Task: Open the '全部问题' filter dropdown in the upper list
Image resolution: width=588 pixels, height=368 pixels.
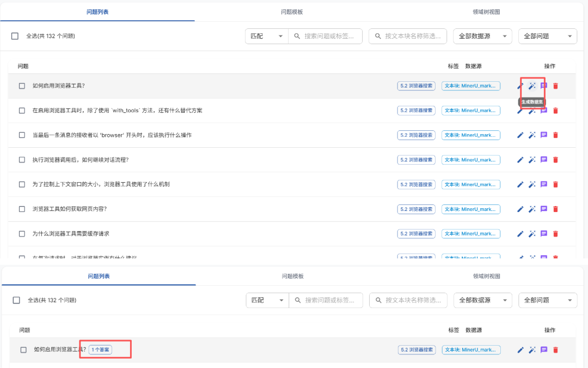Action: [548, 36]
